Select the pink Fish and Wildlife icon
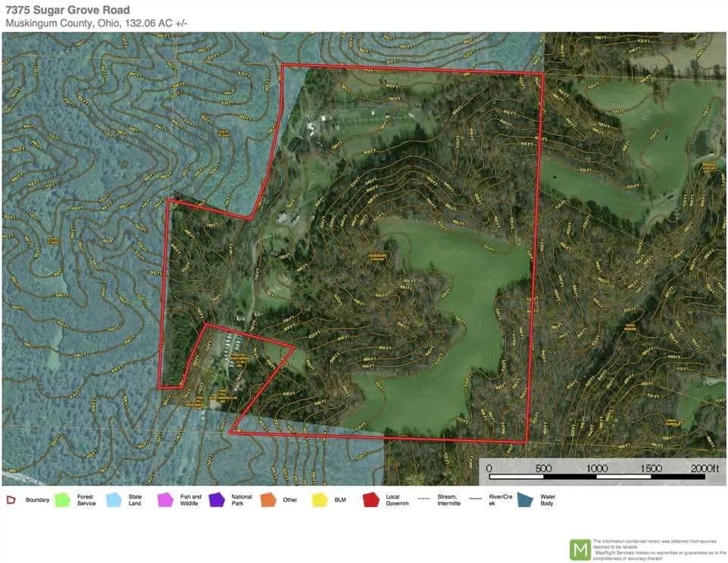Viewport: 728px width, 563px height. coord(165,500)
